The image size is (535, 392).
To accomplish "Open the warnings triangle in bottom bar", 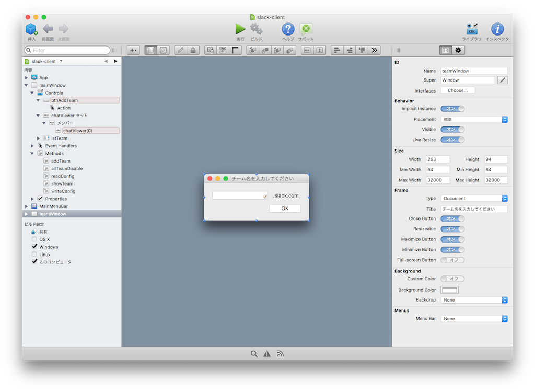I will point(267,354).
